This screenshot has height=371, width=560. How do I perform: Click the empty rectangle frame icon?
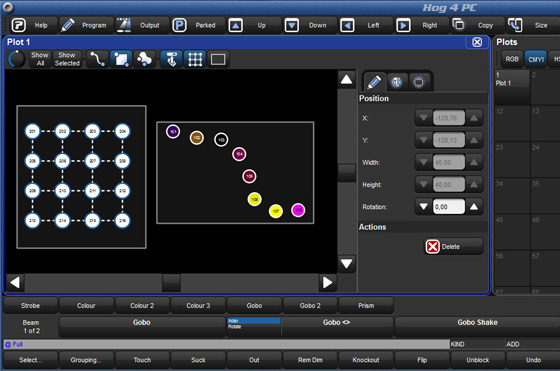pos(218,59)
